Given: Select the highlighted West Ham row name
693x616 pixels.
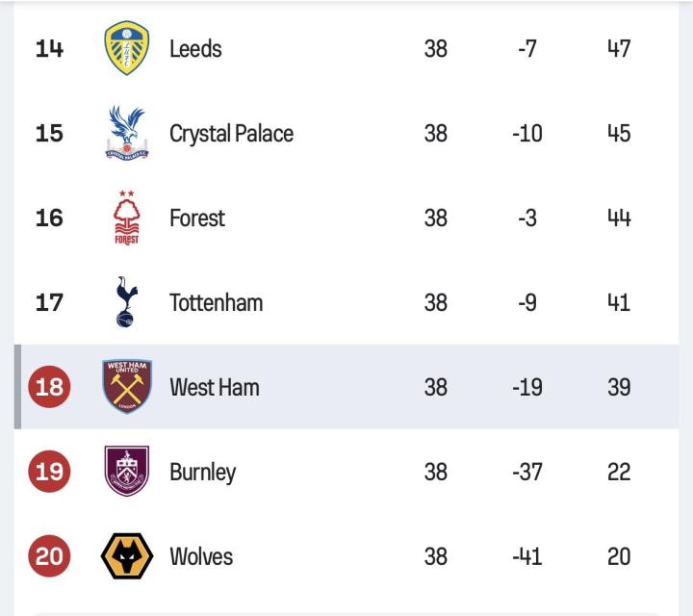Looking at the screenshot, I should coord(215,387).
